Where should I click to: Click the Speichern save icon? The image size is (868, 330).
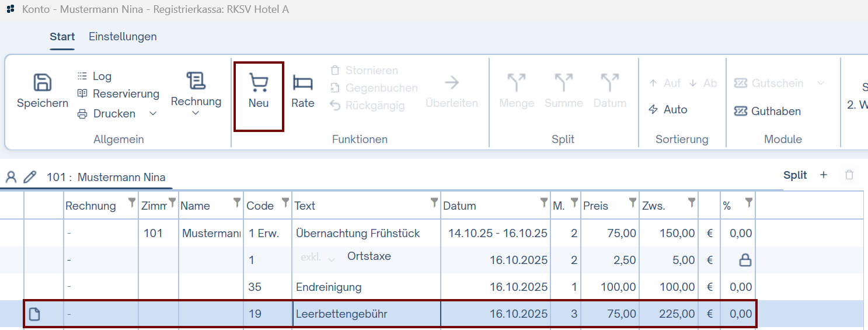click(42, 83)
